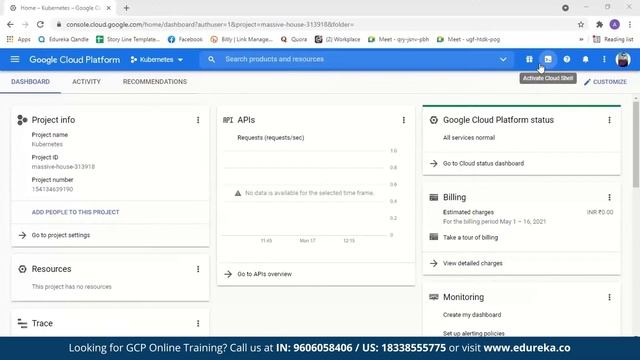Open the gift free trial icon

(529, 60)
